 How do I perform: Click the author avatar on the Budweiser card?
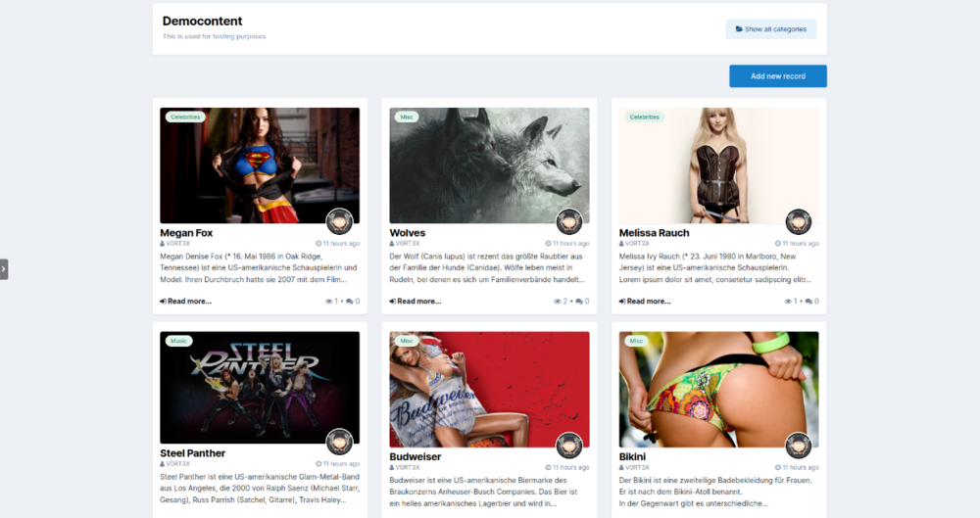569,446
